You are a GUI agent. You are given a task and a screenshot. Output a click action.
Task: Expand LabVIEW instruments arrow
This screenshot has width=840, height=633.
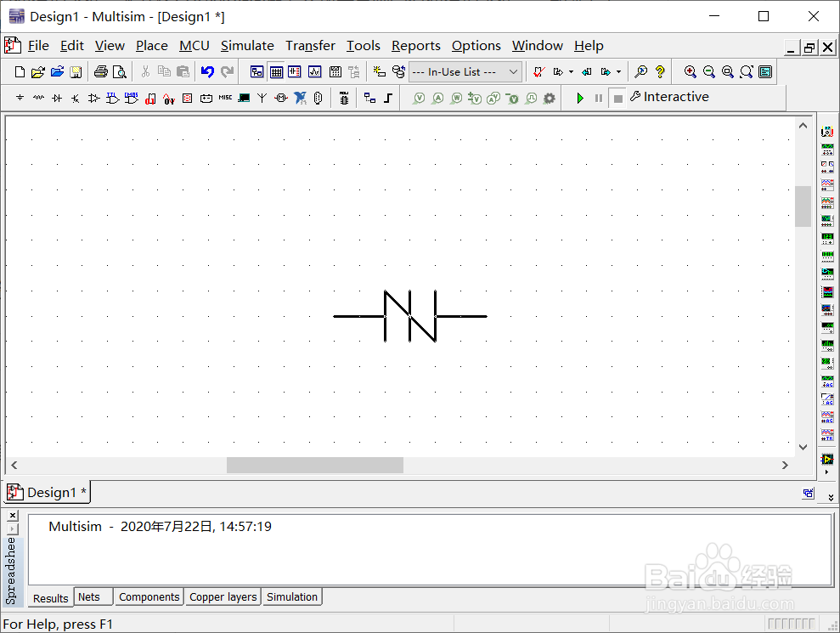(x=827, y=472)
